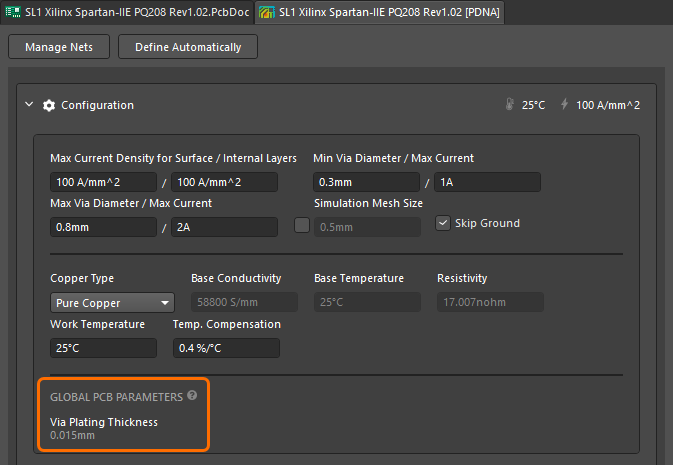
Task: Click the current density lightning icon
Action: click(564, 105)
